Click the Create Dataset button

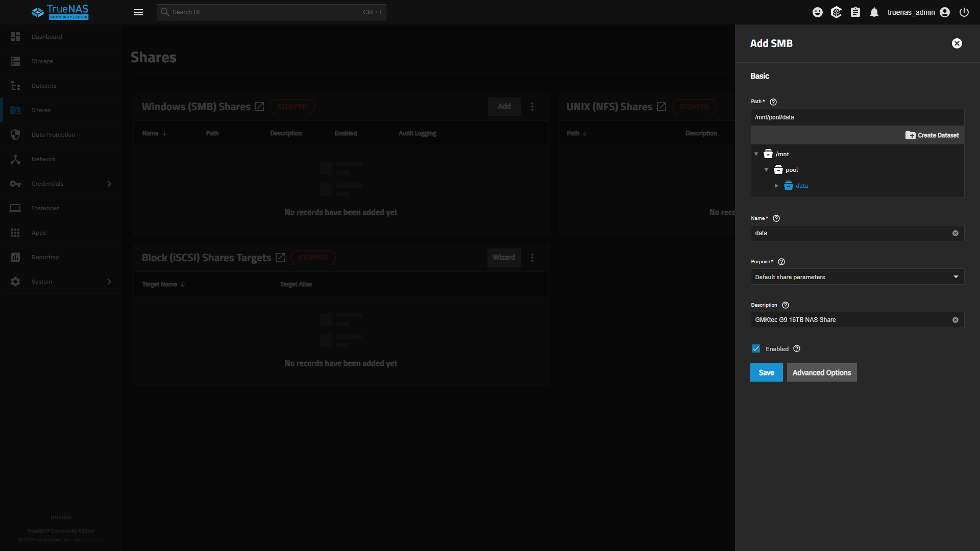point(932,135)
